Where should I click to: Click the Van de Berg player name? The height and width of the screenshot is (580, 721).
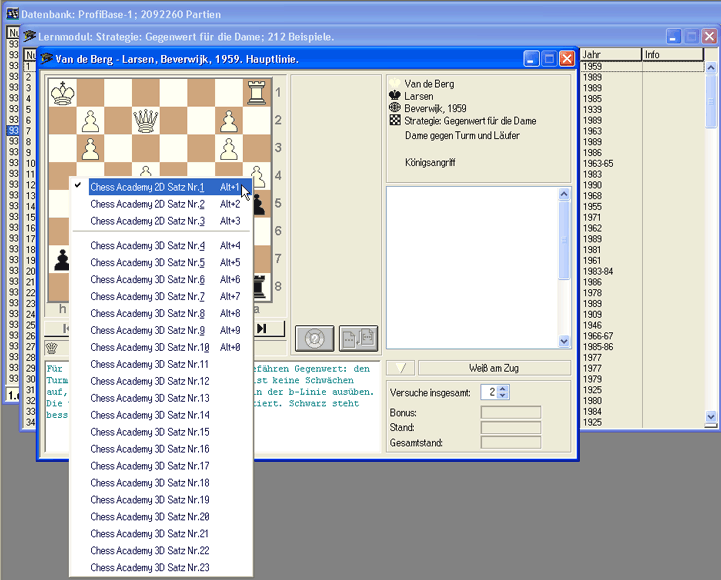tap(429, 84)
